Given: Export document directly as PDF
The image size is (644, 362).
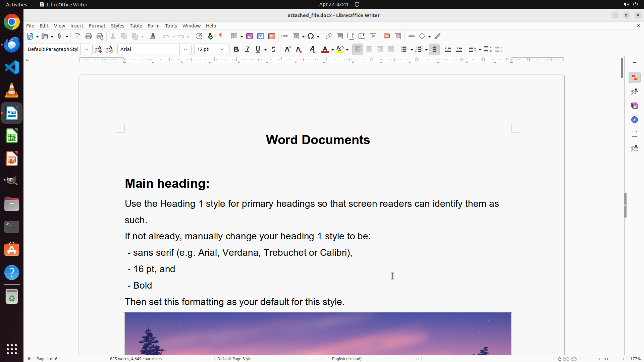Looking at the screenshot, I should [x=77, y=36].
